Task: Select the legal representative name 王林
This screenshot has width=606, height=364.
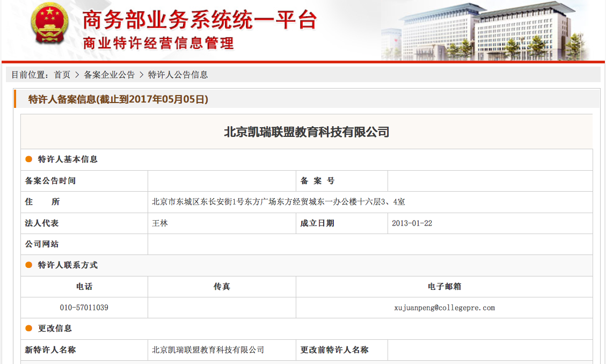Action: (160, 223)
